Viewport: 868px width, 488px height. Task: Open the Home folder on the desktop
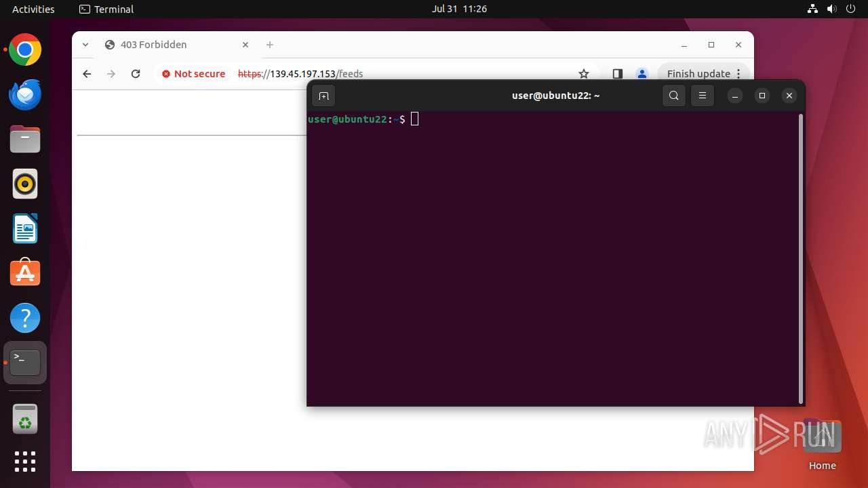(x=822, y=445)
